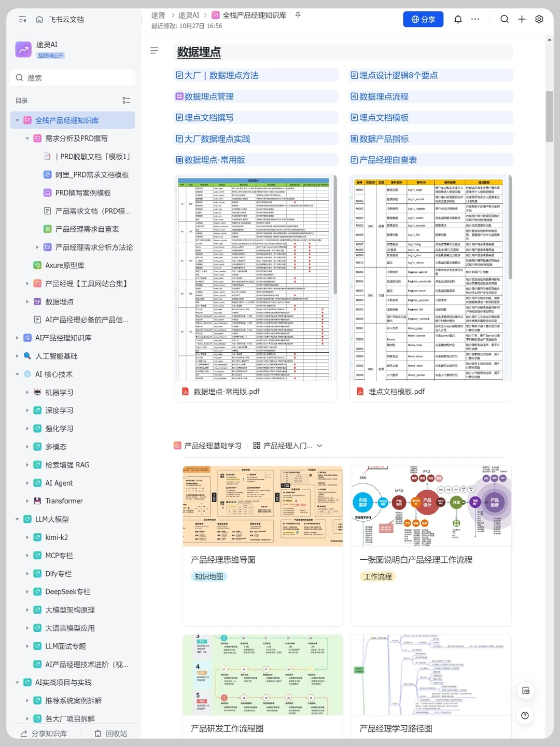560x747 pixels.
Task: Click 产品经理基础学习 database icon
Action: 177,446
